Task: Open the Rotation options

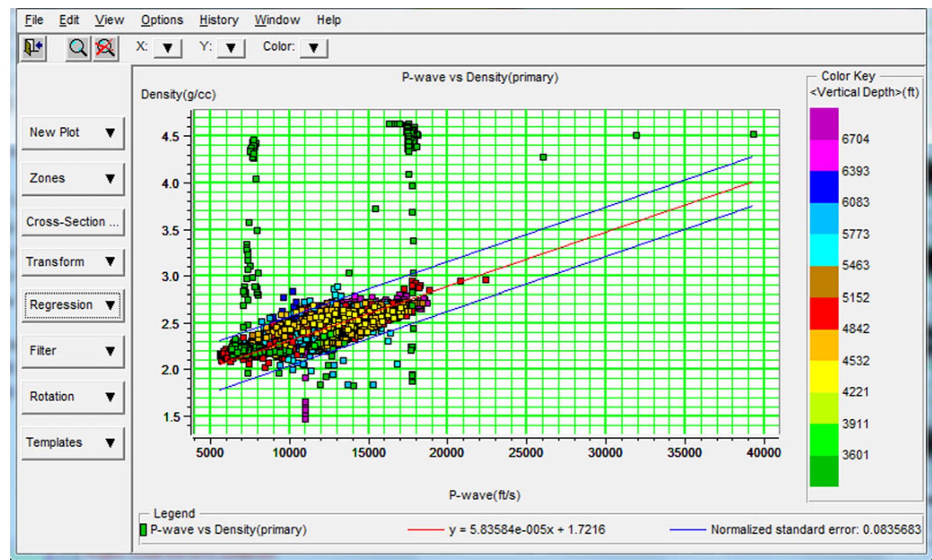Action: tap(72, 396)
